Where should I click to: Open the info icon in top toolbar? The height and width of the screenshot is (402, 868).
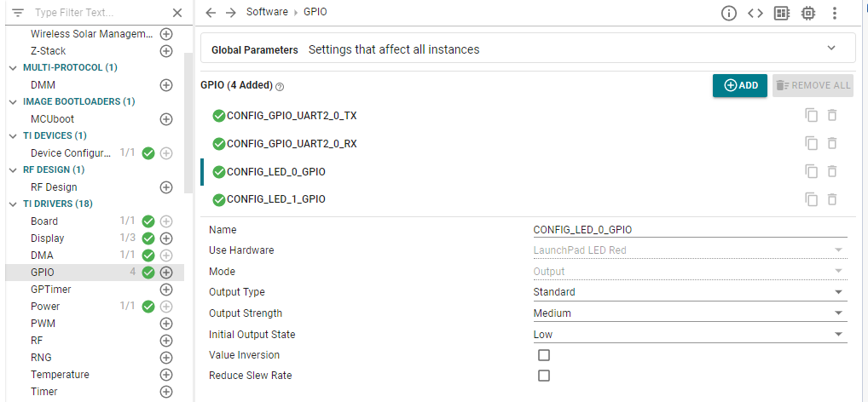(x=728, y=13)
